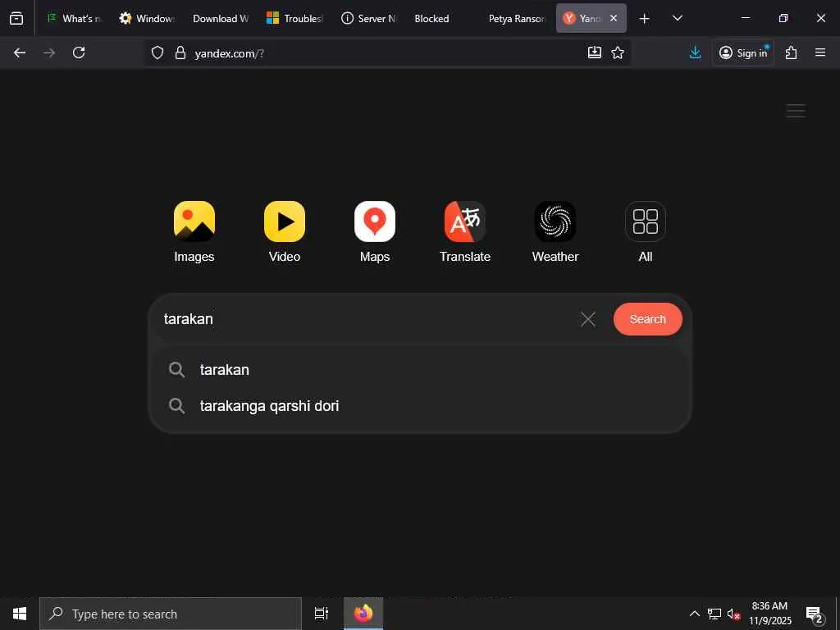840x630 pixels.
Task: Close the Yandex tab
Action: 614,18
